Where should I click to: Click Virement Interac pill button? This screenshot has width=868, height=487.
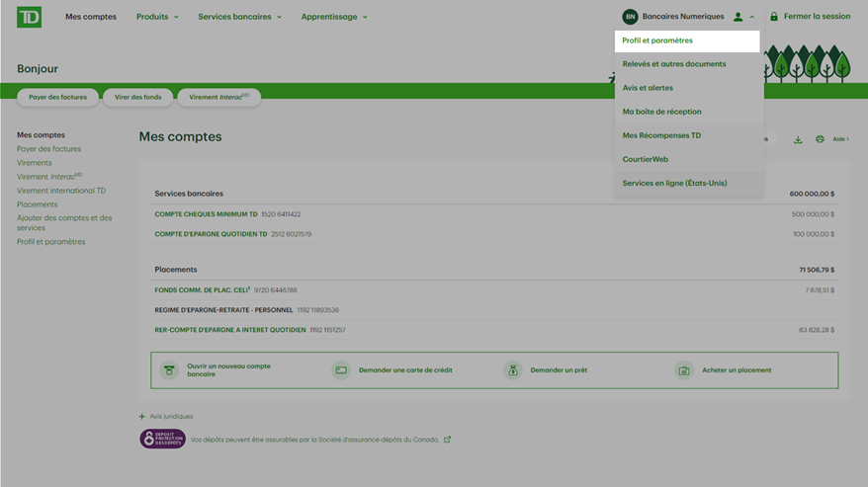click(x=219, y=98)
